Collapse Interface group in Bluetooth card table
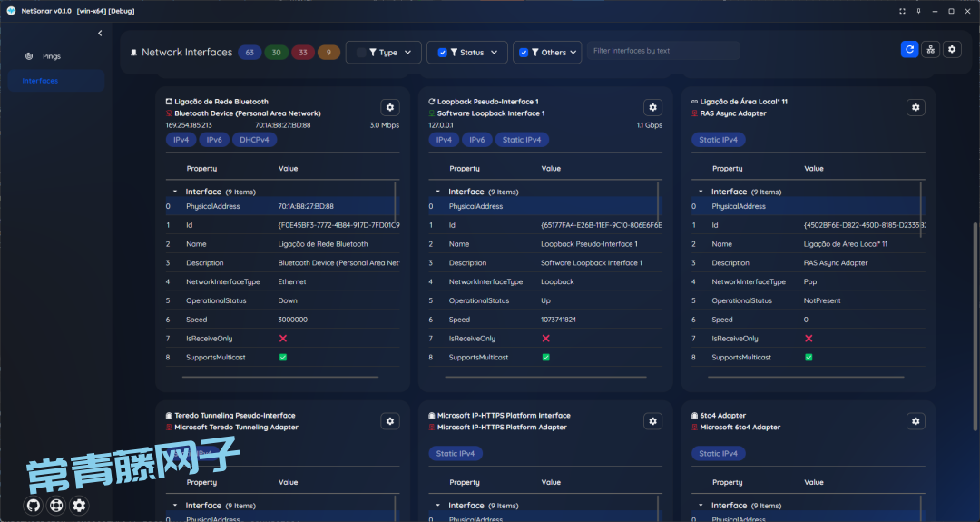 [x=175, y=192]
